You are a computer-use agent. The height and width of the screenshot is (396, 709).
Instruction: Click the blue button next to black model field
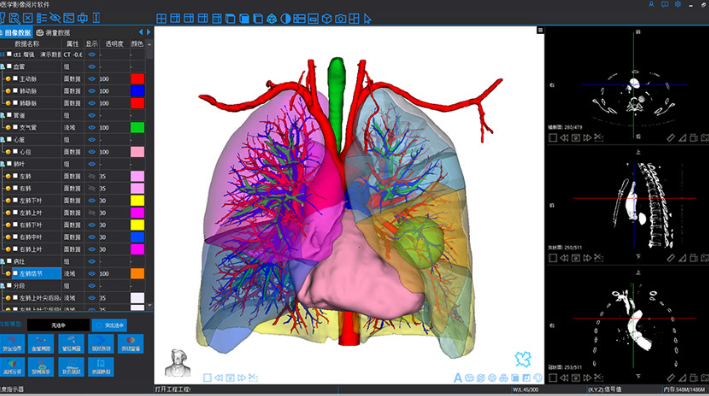(x=109, y=325)
